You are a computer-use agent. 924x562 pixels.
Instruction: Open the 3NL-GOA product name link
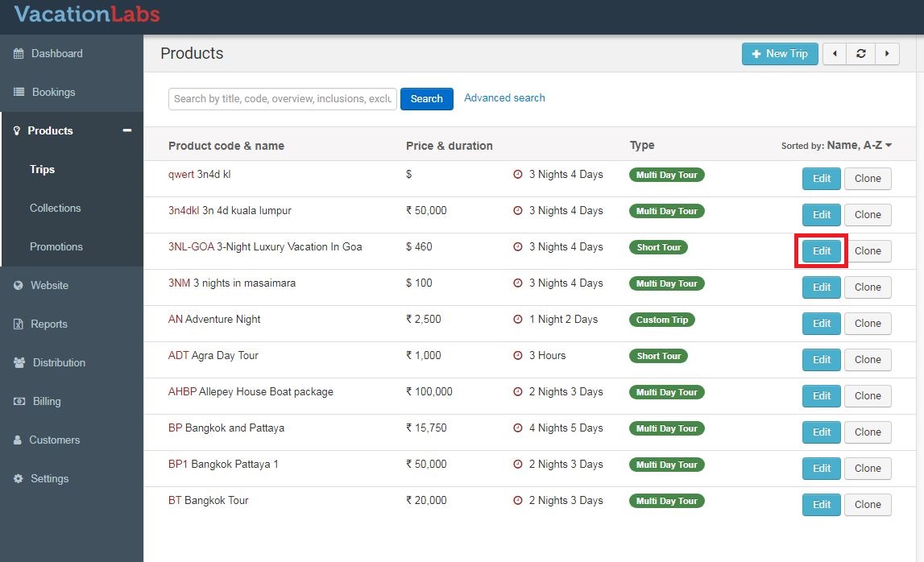tap(265, 247)
